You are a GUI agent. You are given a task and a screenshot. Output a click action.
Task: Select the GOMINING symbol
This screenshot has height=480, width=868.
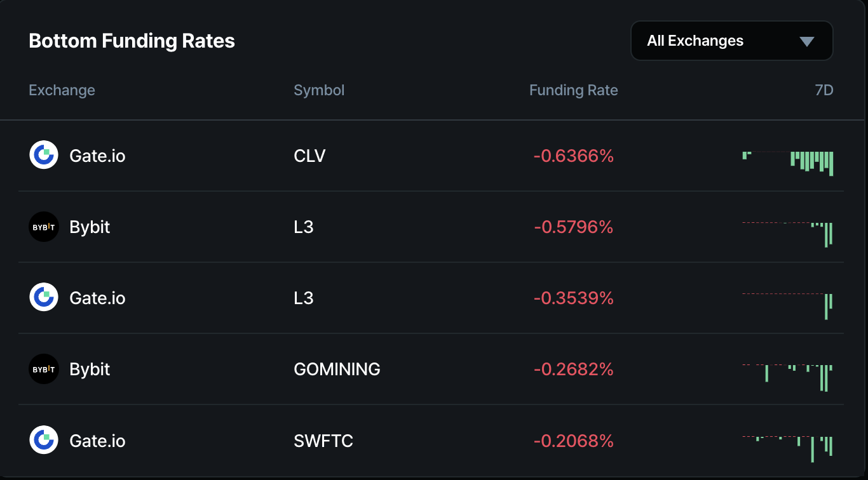pos(337,369)
